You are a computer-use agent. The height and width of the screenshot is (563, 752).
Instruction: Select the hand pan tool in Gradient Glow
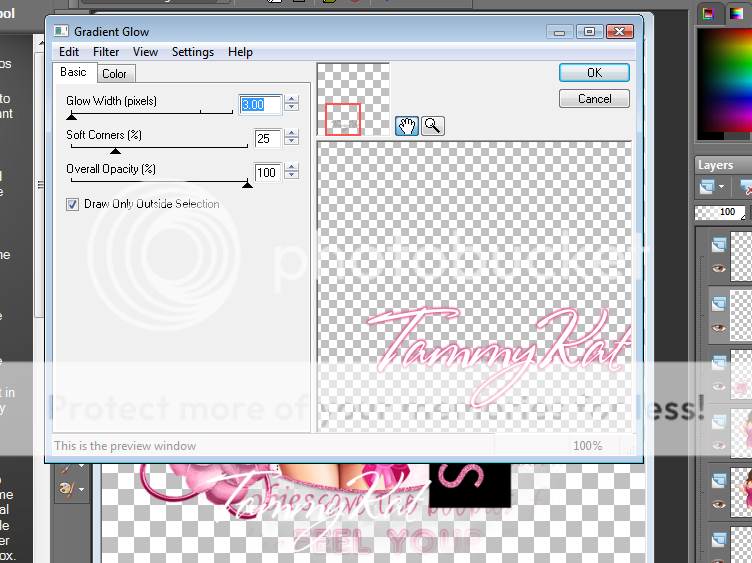point(407,126)
